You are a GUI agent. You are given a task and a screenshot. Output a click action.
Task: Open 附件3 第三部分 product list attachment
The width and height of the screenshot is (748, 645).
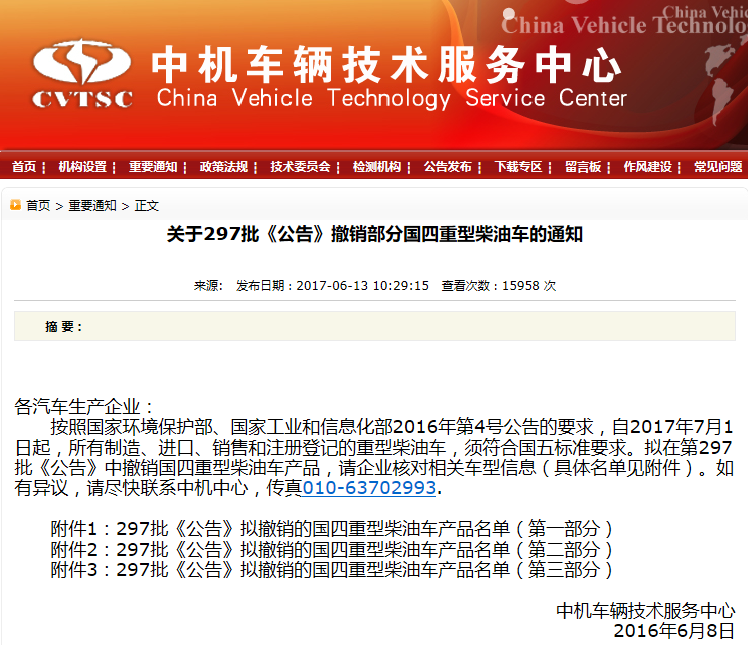pos(331,570)
